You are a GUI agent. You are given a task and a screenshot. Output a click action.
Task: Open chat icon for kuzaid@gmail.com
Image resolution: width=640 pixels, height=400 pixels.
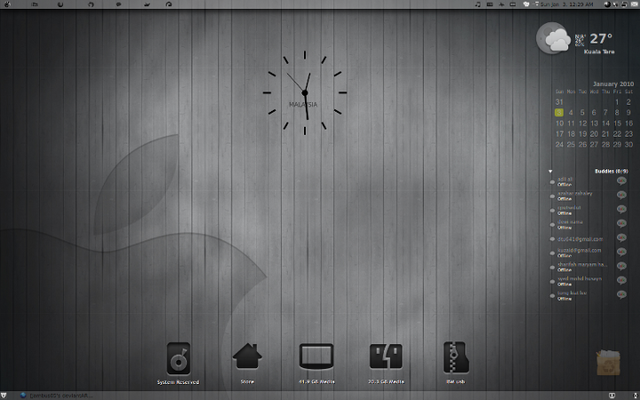click(x=621, y=252)
